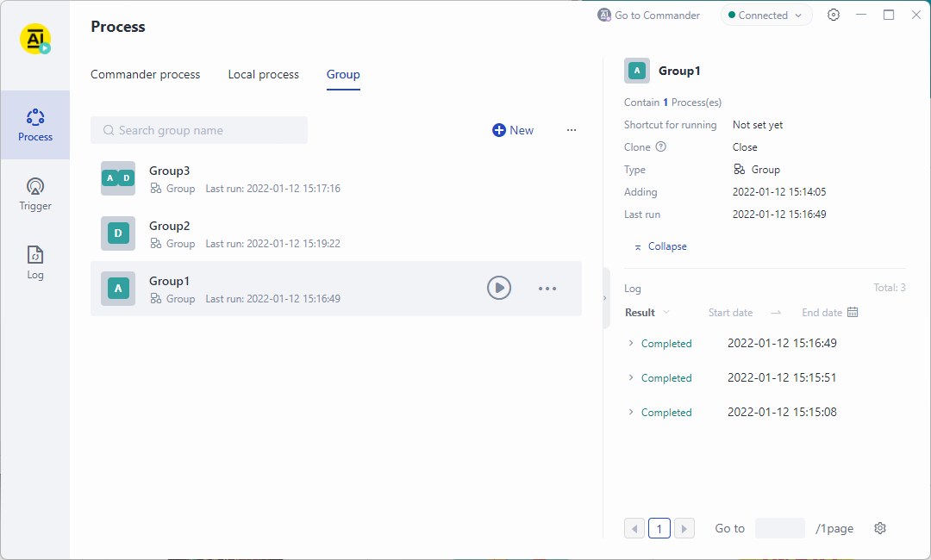Image resolution: width=931 pixels, height=560 pixels.
Task: Create a New group
Action: [x=513, y=130]
